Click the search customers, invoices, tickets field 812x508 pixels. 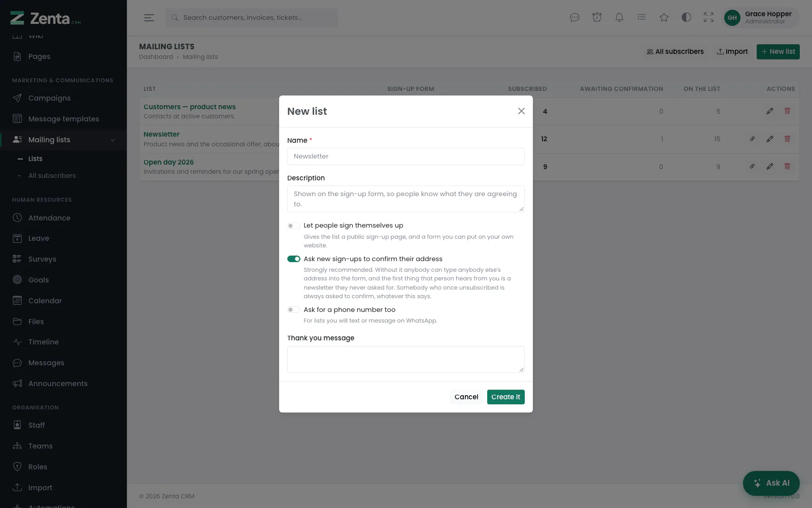pos(252,18)
